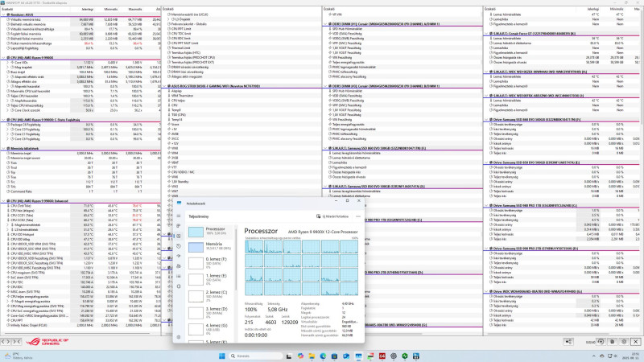This screenshot has height=362, width=644.
Task: Open Users icon in Task Manager sidebar
Action: pyautogui.click(x=179, y=266)
